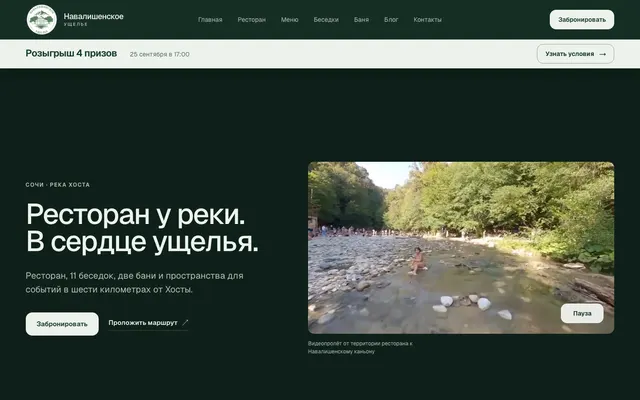
Task: Click the river video preview
Action: (461, 248)
